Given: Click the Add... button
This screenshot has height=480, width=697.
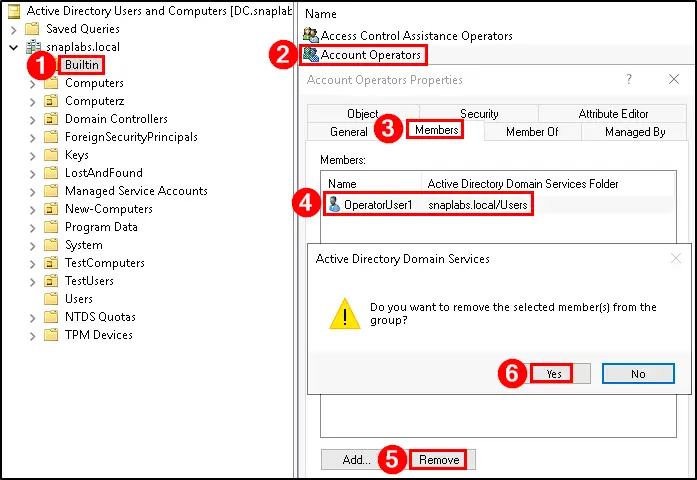Looking at the screenshot, I should click(357, 460).
